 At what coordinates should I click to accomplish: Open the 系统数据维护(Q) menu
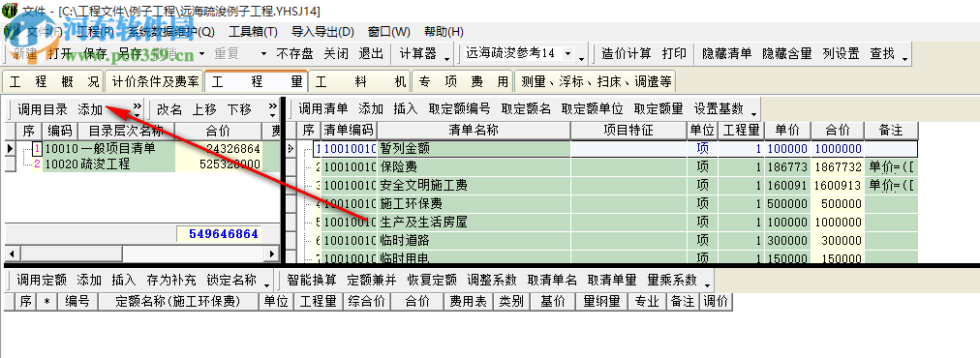170,31
